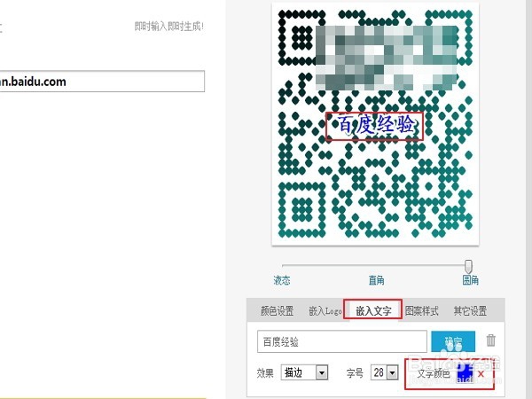
Task: Clear text color with red X
Action: coord(481,374)
